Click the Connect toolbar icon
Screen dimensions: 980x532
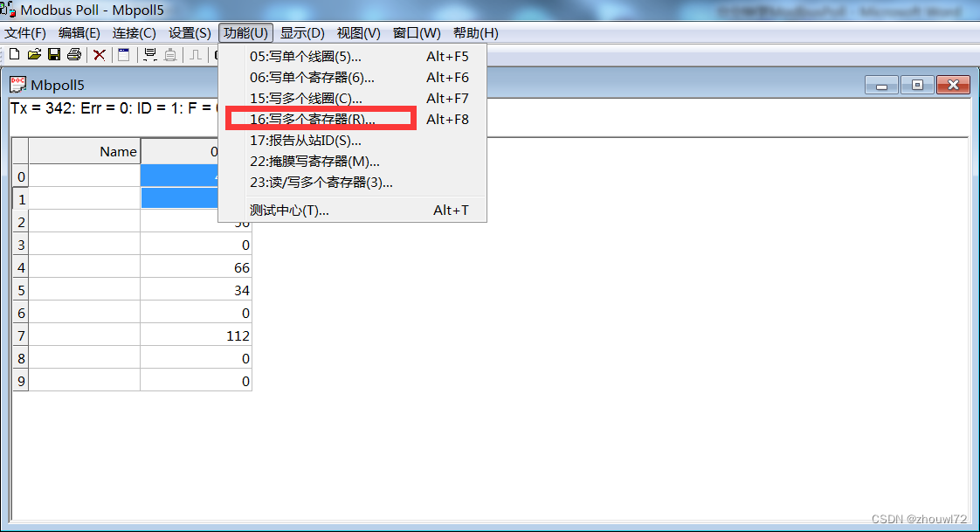(150, 55)
